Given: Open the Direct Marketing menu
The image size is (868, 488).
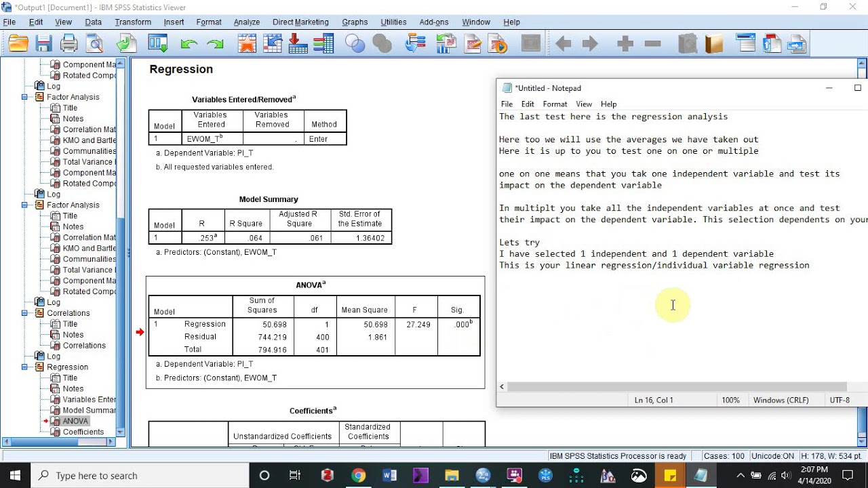Looking at the screenshot, I should click(x=300, y=22).
